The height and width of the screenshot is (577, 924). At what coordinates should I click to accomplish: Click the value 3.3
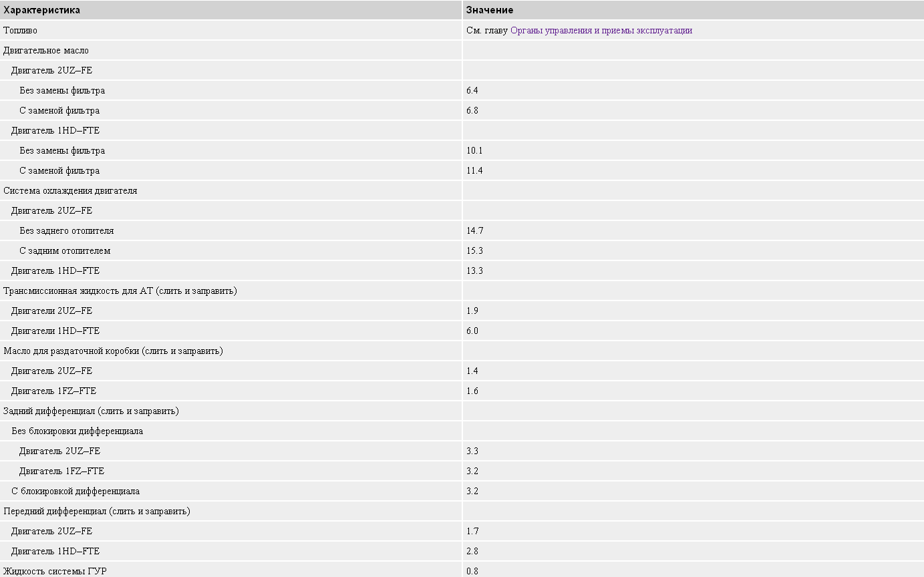tap(472, 451)
